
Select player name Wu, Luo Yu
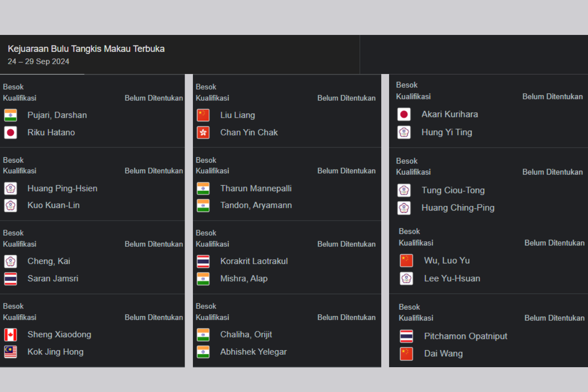click(x=447, y=261)
